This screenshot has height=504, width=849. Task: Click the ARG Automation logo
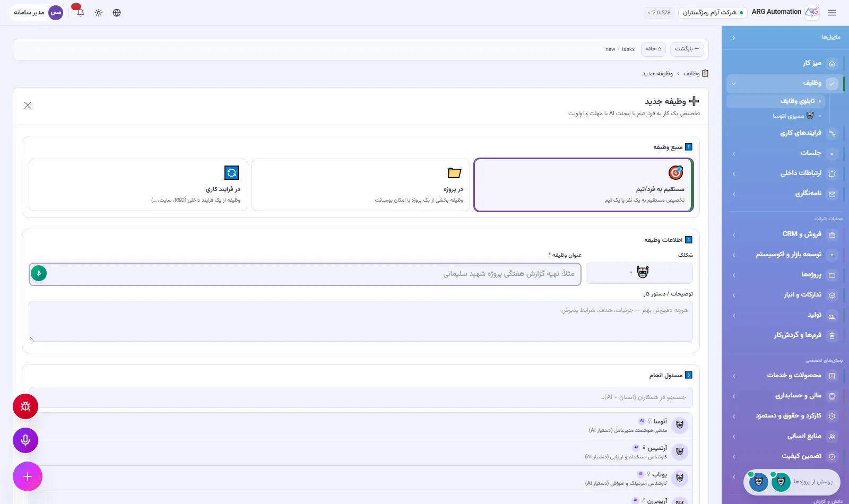[812, 12]
